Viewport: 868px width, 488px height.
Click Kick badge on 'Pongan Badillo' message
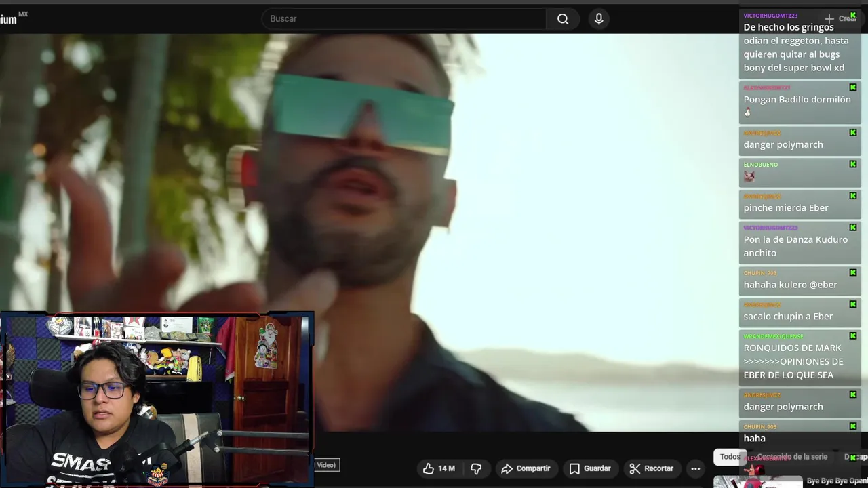(x=853, y=87)
